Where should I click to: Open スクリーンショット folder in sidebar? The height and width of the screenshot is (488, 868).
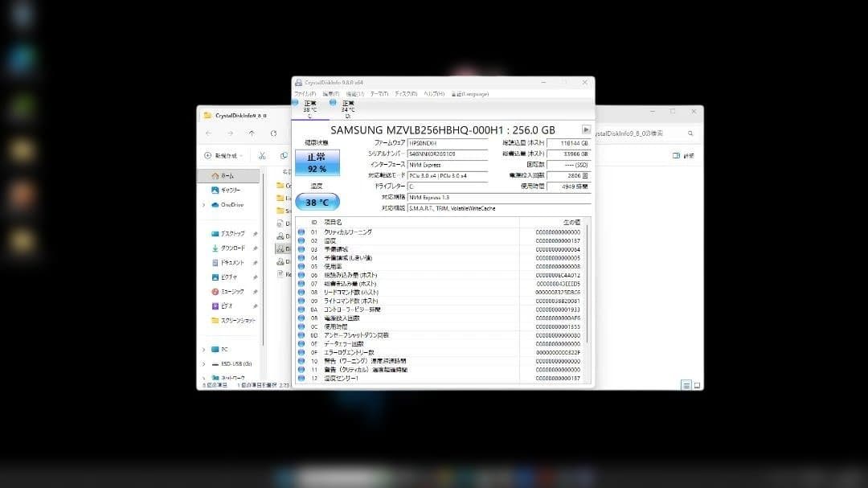(x=233, y=320)
